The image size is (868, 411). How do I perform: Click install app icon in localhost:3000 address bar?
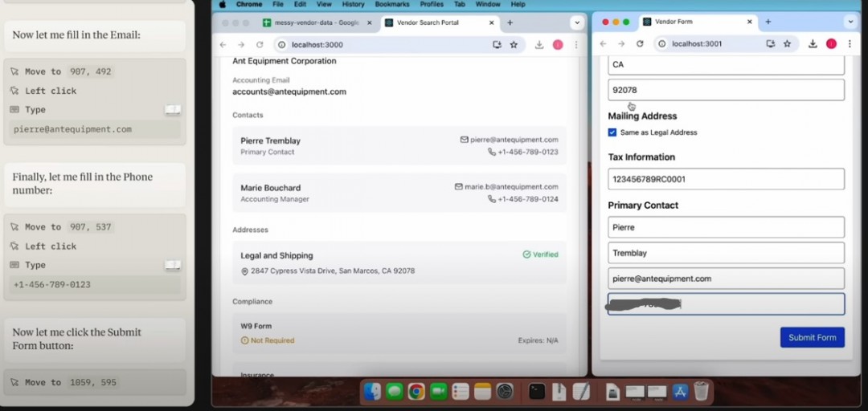click(x=497, y=45)
